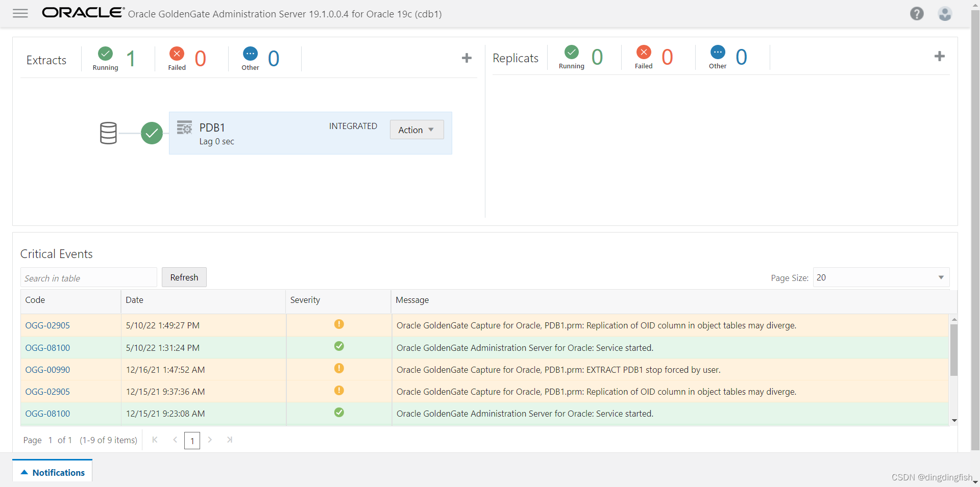Go to first page of events
Viewport: 980px width, 487px height.
point(155,440)
